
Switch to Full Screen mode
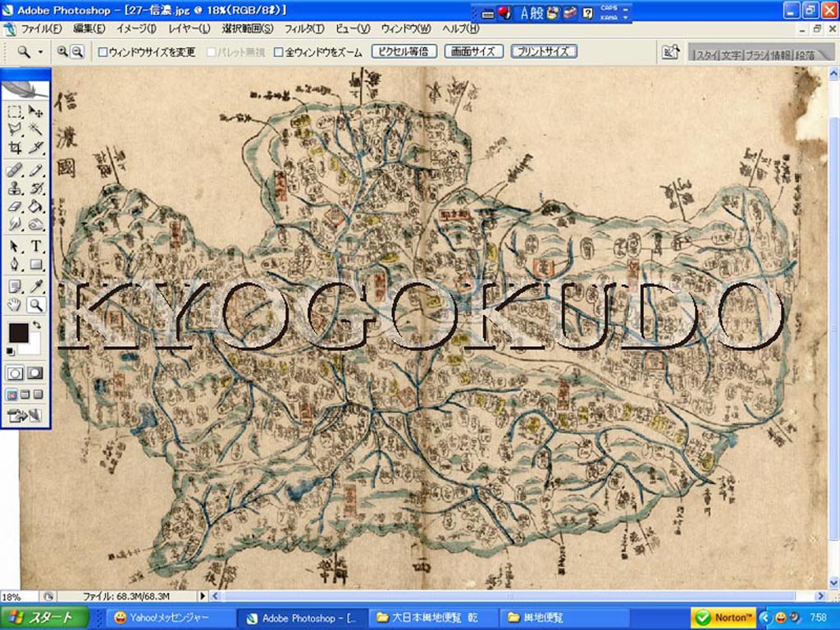point(38,395)
